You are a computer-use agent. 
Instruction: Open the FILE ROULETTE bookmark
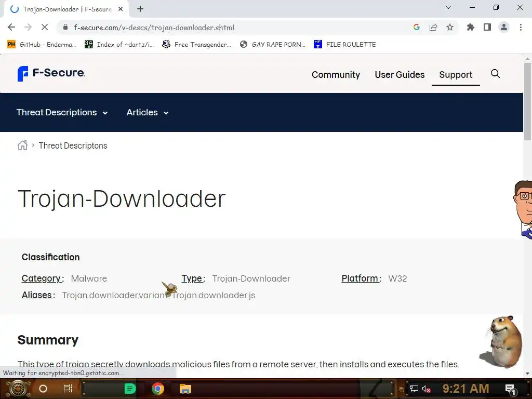click(x=345, y=45)
